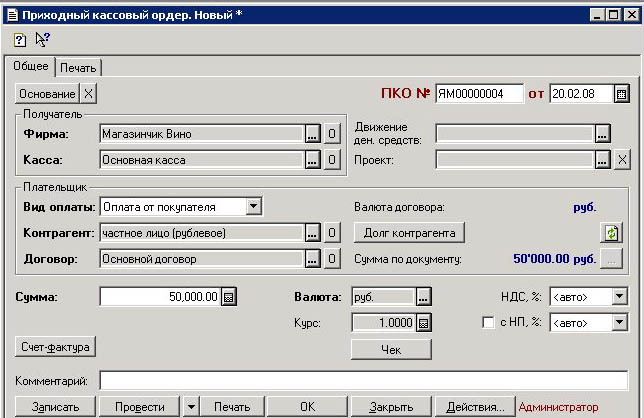Open the calendar picker beside the date
The width and height of the screenshot is (644, 418).
tap(622, 94)
